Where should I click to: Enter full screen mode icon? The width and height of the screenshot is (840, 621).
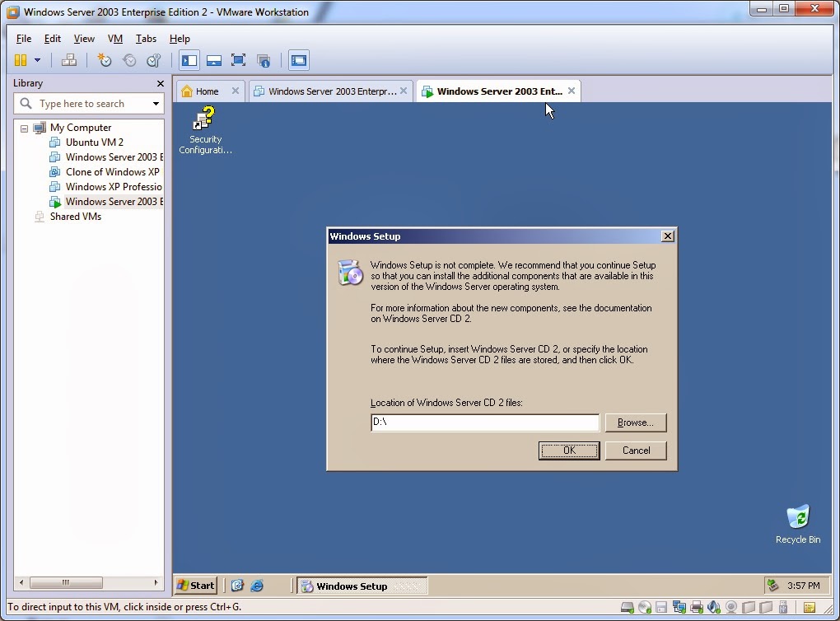(238, 60)
